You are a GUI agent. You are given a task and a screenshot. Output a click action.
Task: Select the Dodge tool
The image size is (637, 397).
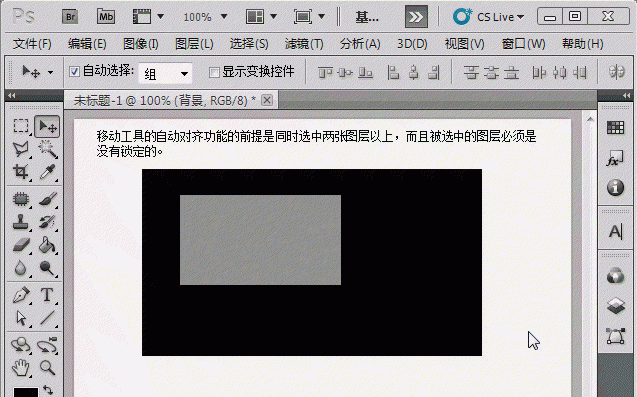click(x=47, y=268)
